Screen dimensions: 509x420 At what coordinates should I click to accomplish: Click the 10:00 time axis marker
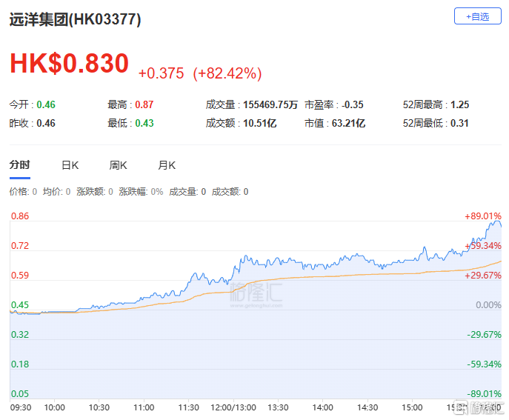tap(55, 407)
